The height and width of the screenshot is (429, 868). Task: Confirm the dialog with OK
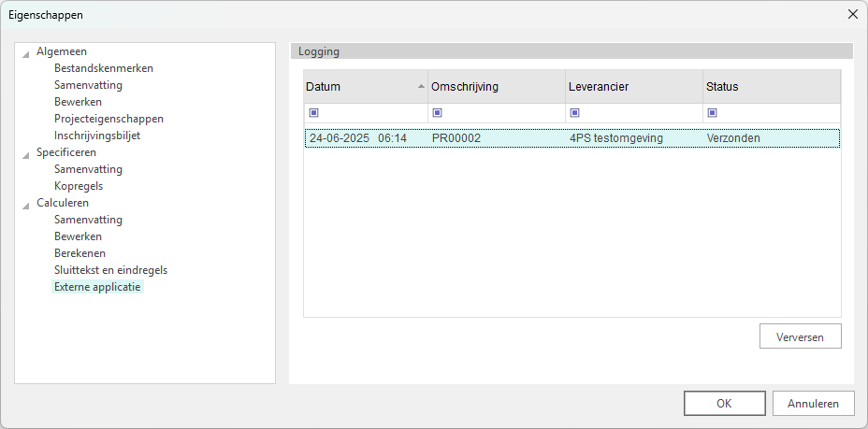[x=724, y=404]
